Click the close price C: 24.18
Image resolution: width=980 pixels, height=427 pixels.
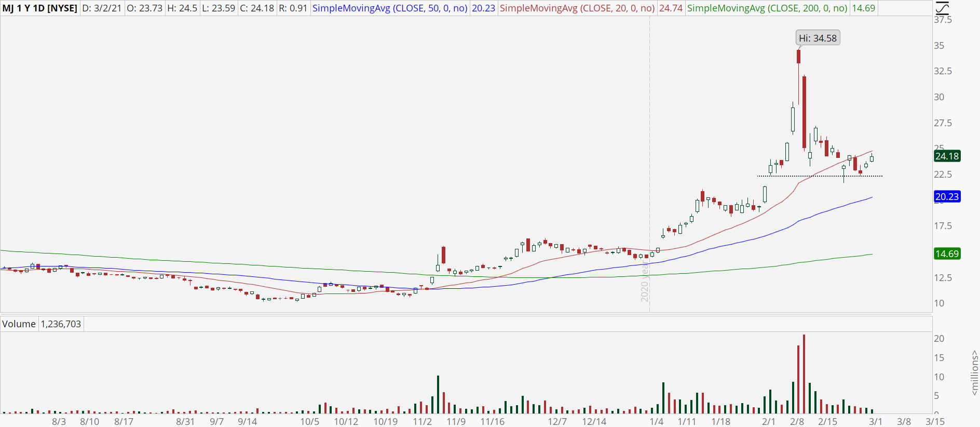(257, 8)
